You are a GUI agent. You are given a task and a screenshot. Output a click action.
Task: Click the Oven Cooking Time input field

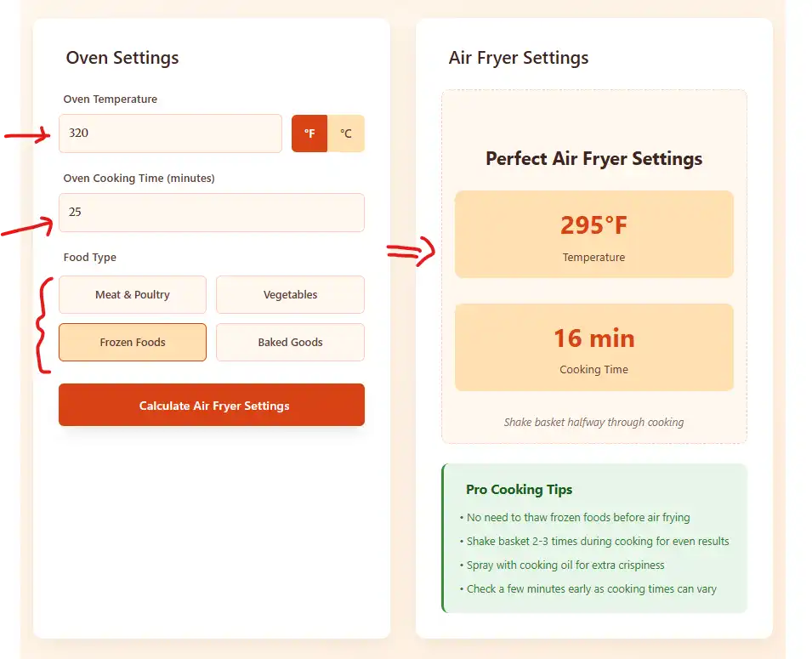pyautogui.click(x=211, y=212)
